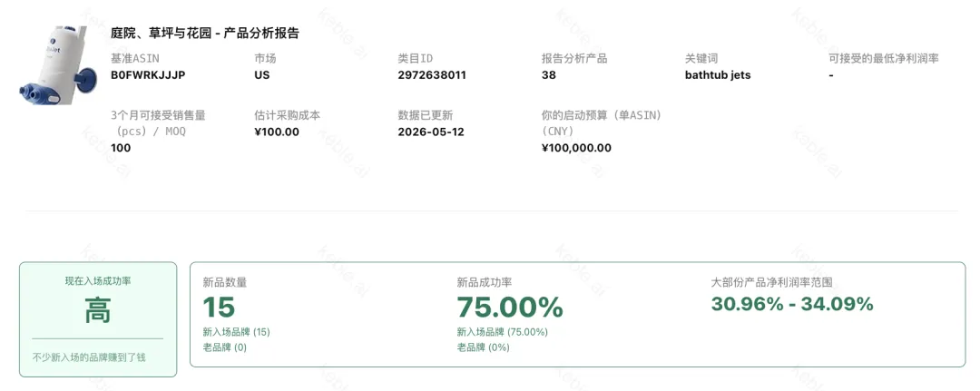Click the product thumbnail image
Screen dimensions: 980x391
(57, 65)
